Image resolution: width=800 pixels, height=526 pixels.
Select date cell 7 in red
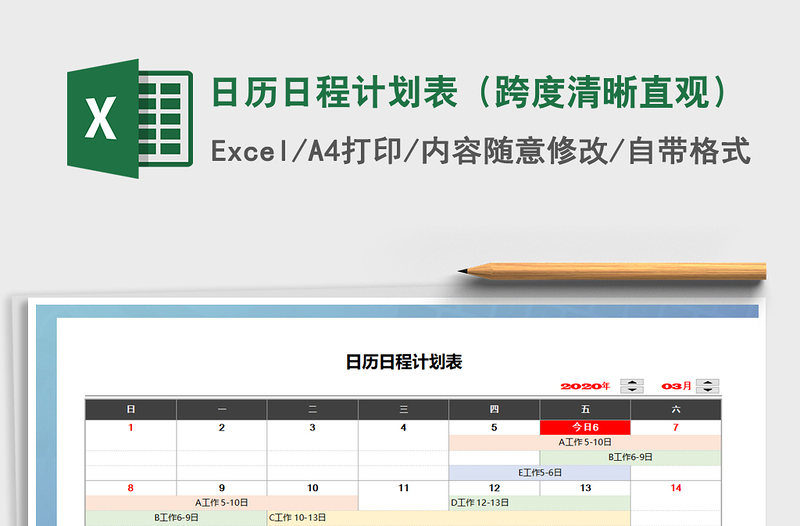(676, 428)
